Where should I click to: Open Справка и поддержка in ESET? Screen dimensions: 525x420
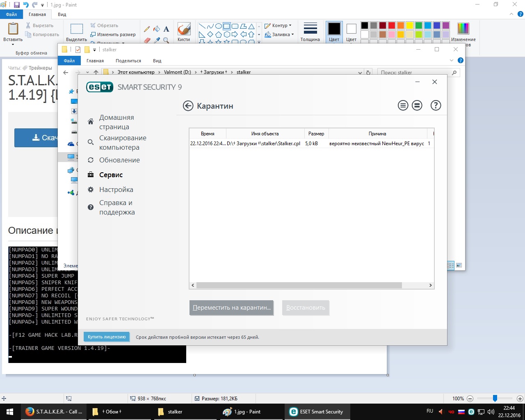[x=117, y=208]
